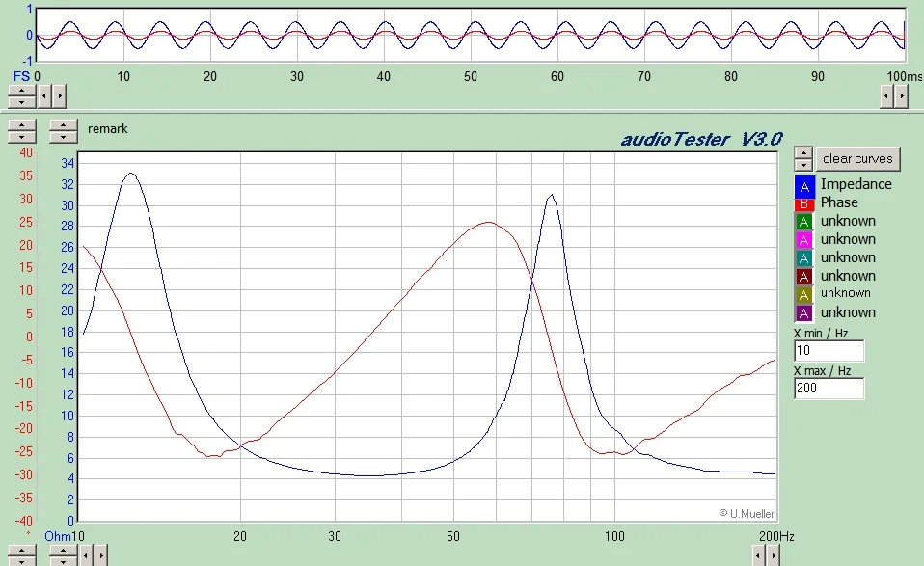Viewport: 924px width, 566px height.
Task: Select the magenta unknown curve marker
Action: click(x=804, y=239)
